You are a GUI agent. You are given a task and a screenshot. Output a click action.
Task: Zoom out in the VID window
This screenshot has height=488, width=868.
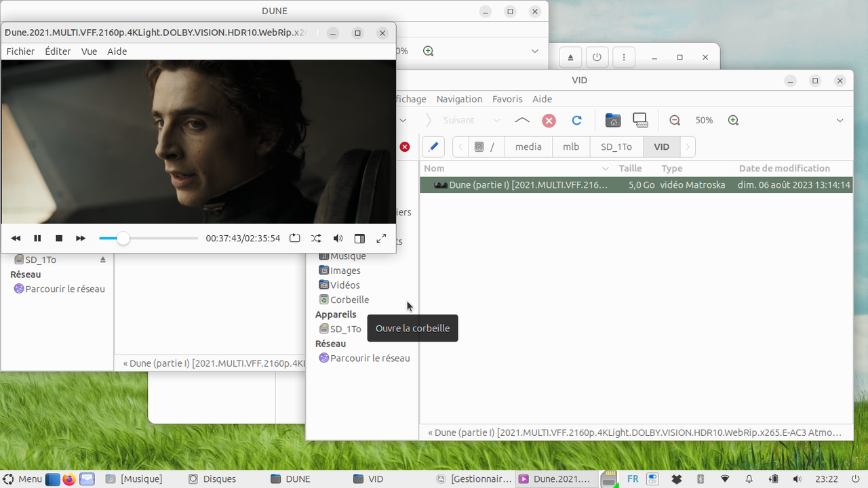click(675, 120)
